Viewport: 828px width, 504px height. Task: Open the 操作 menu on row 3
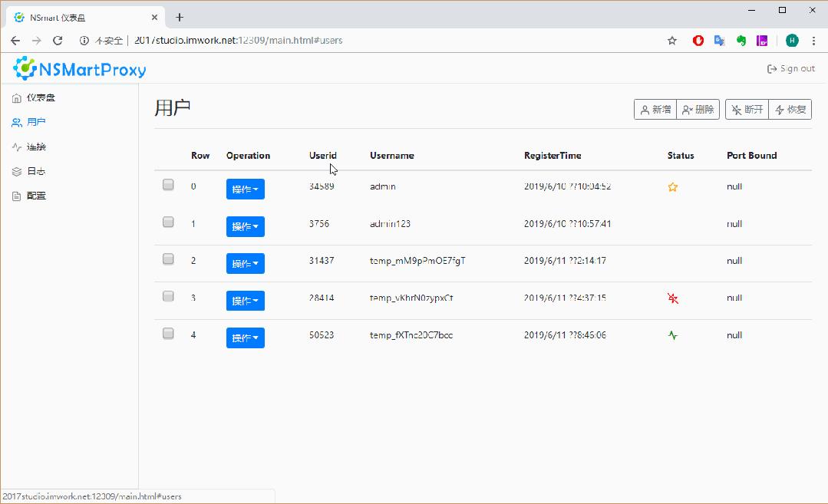(x=245, y=300)
